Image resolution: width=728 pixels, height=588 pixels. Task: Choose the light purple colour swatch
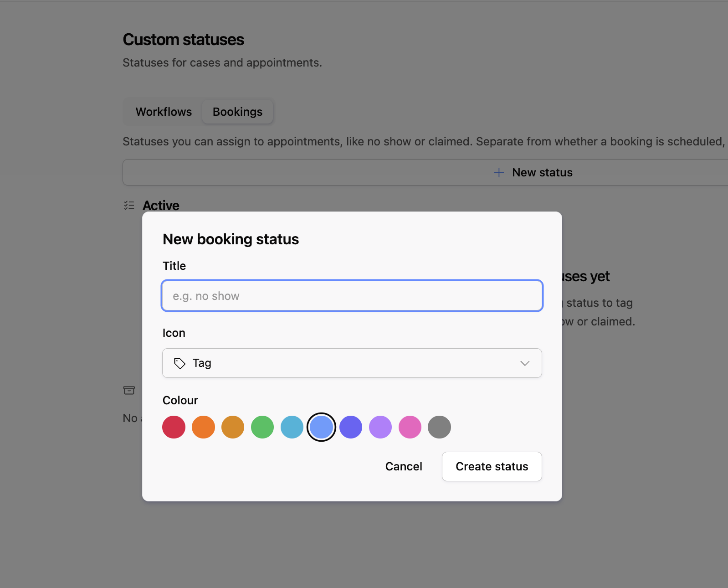[380, 427]
